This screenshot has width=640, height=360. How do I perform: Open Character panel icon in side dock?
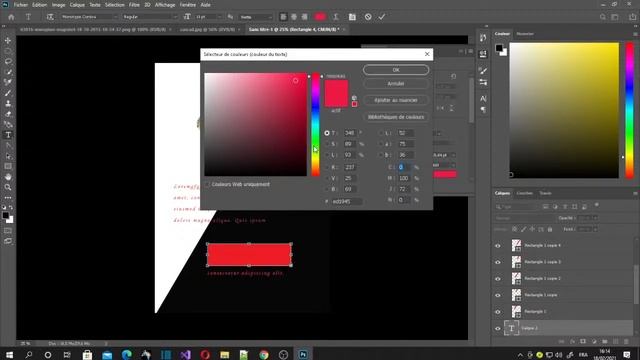[x=483, y=99]
